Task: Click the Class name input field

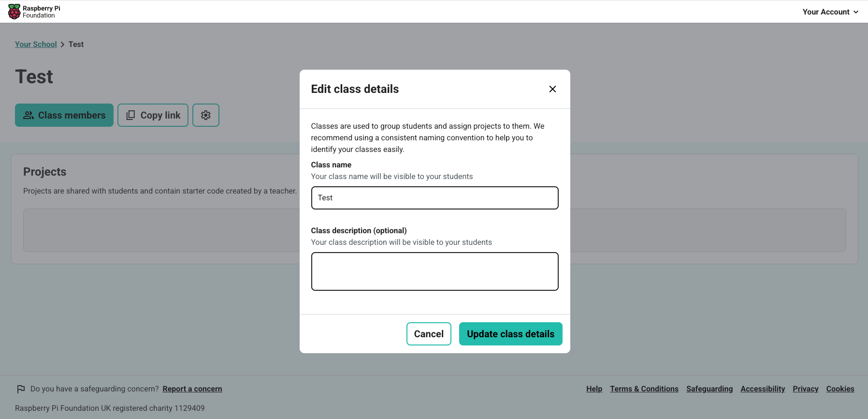Action: pos(434,198)
